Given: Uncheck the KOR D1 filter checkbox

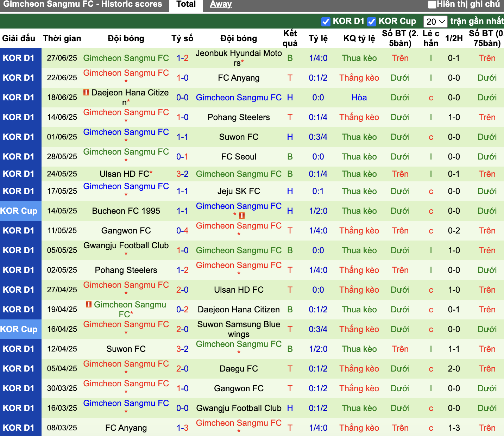Looking at the screenshot, I should point(326,21).
